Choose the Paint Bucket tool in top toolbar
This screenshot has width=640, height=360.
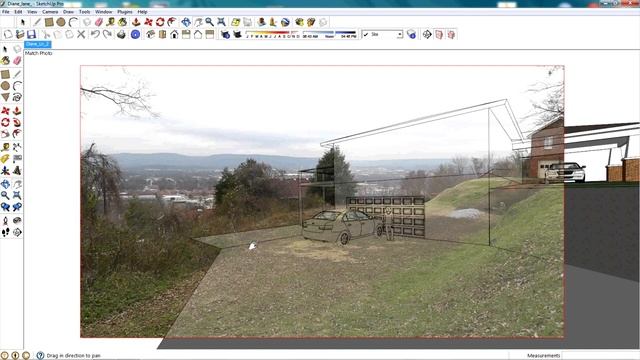pos(122,22)
